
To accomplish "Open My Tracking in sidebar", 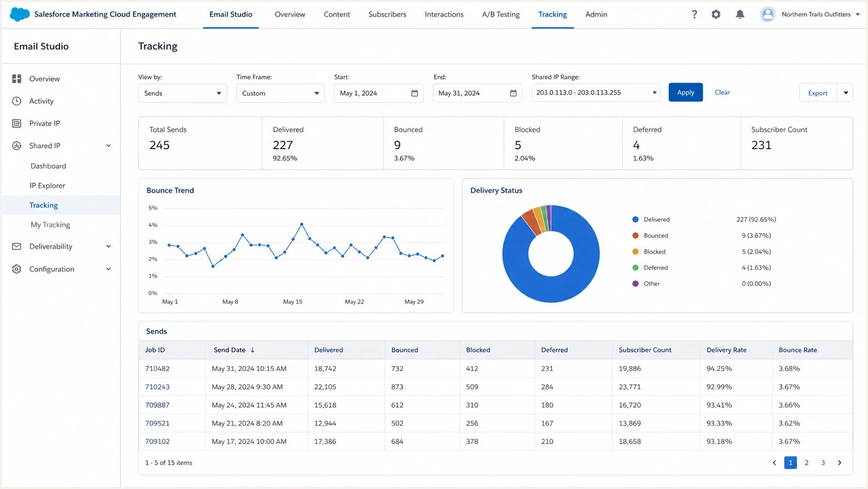I will click(50, 224).
